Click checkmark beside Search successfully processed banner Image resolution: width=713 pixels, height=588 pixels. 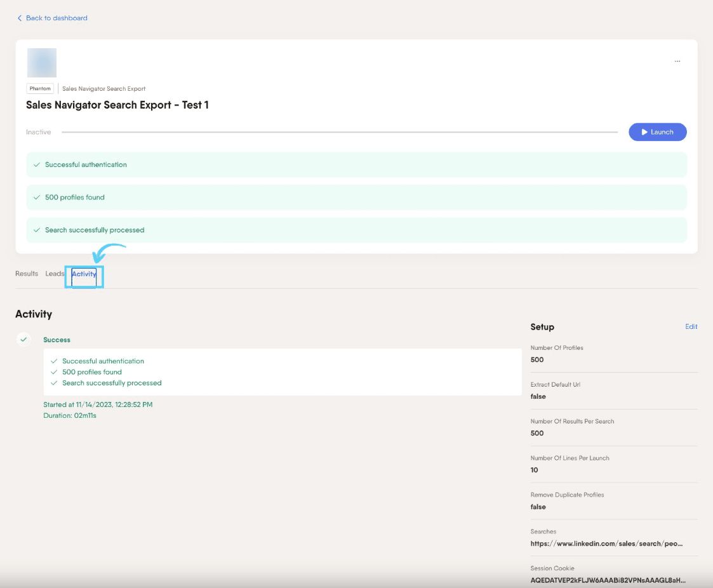tap(37, 230)
